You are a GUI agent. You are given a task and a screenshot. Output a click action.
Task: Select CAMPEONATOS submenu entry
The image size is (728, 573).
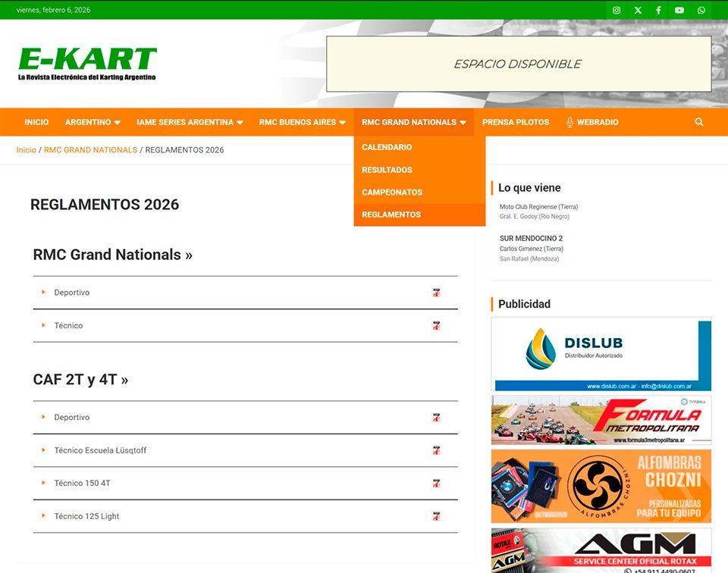[x=392, y=193]
